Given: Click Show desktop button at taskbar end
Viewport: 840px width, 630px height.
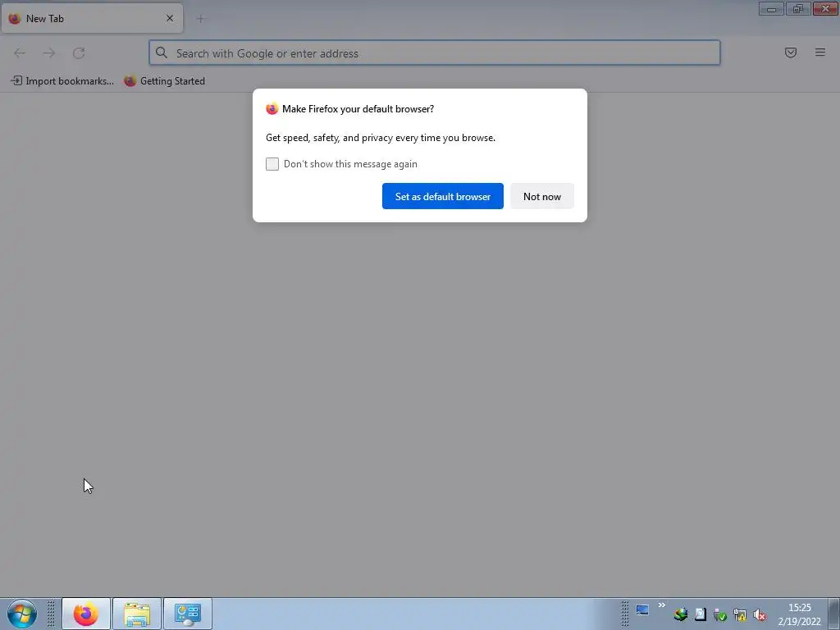Looking at the screenshot, I should 834,614.
